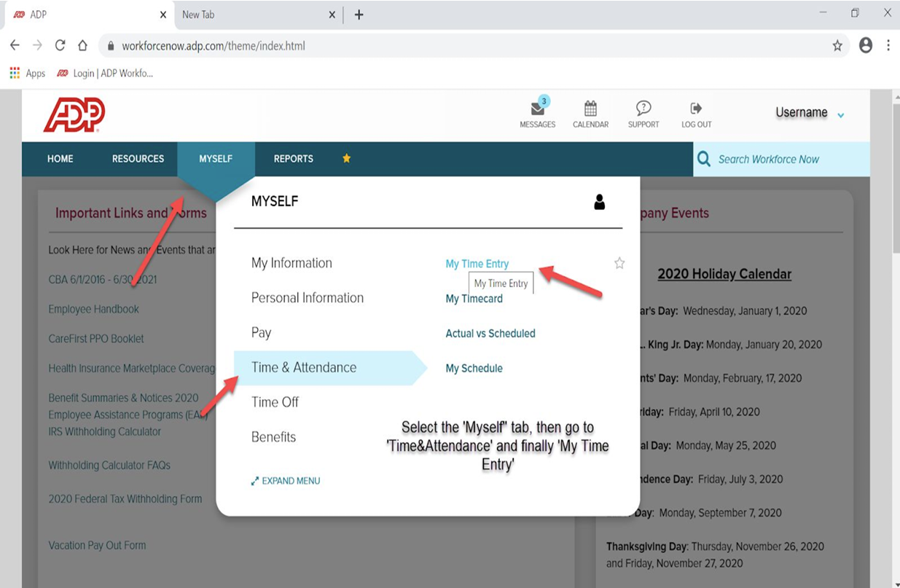Viewport: 900px width, 588px height.
Task: Open the Actual vs Scheduled link
Action: tap(490, 334)
